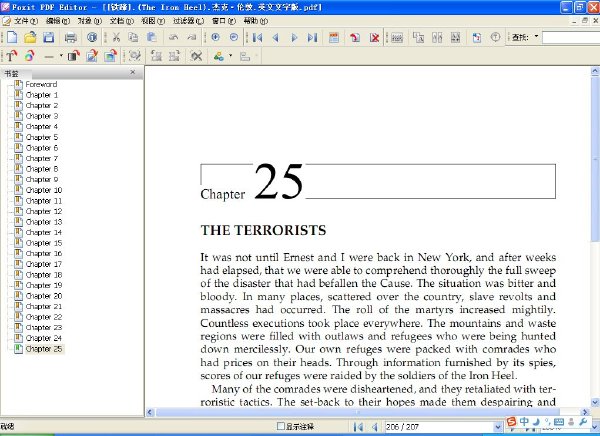
Task: Delete page with the red X page icon
Action: tap(374, 37)
